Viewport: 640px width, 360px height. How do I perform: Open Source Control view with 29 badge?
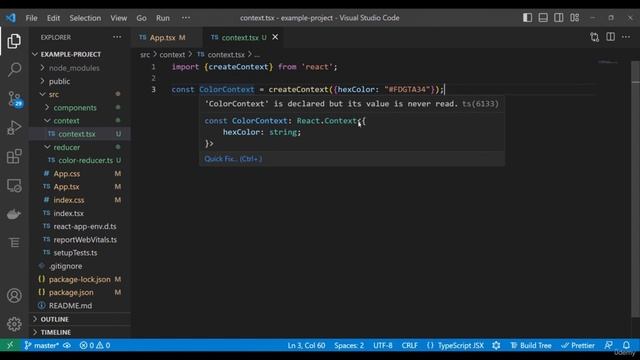(x=15, y=99)
